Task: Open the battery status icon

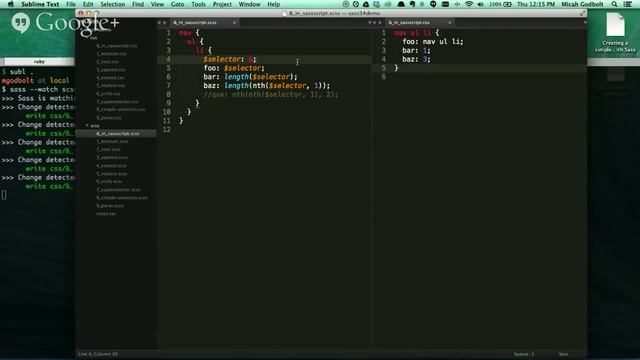Action: coord(507,4)
